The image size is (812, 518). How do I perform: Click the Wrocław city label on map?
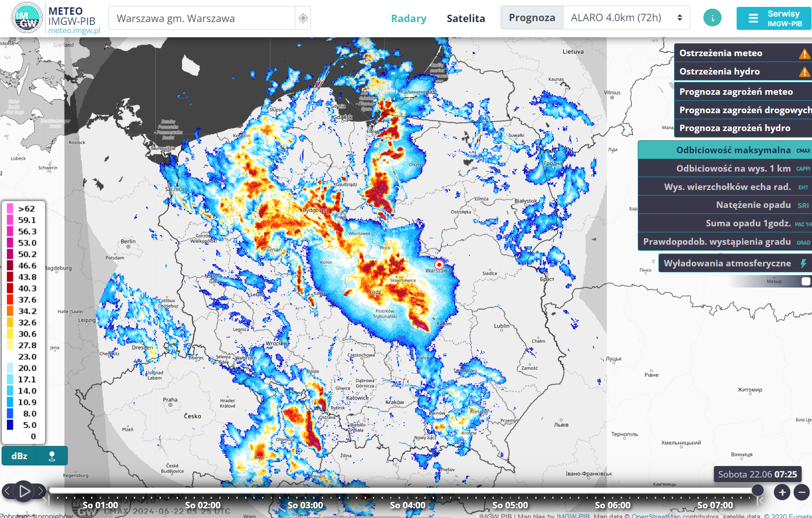276,343
